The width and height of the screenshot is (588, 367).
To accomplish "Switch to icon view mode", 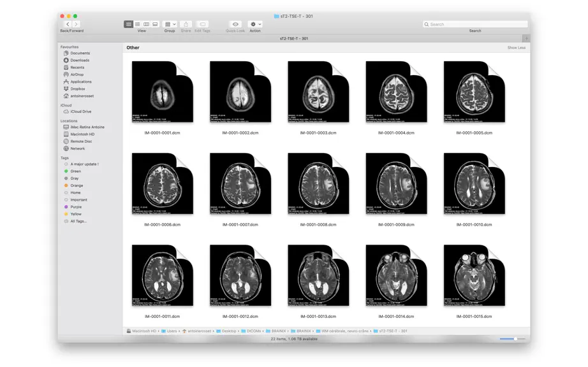I will [128, 24].
